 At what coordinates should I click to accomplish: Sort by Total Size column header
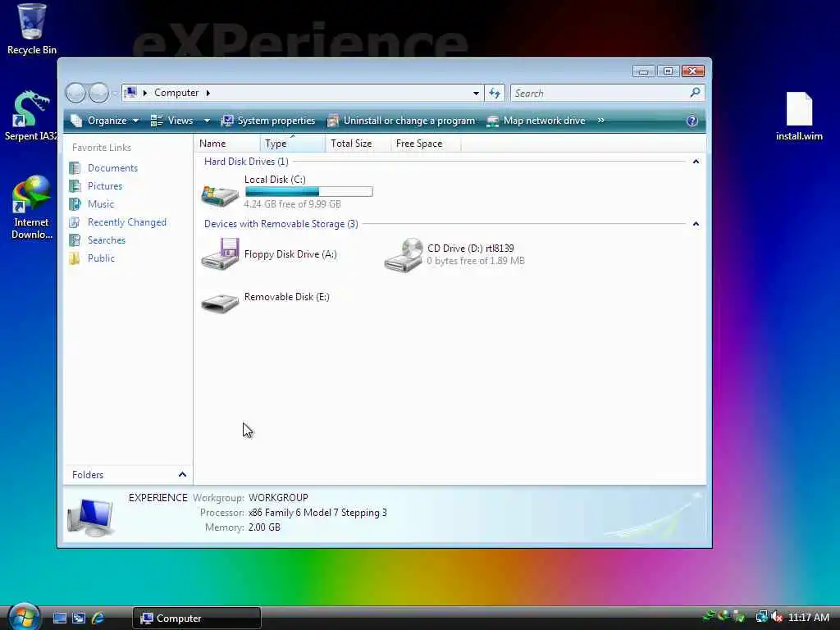click(x=358, y=144)
